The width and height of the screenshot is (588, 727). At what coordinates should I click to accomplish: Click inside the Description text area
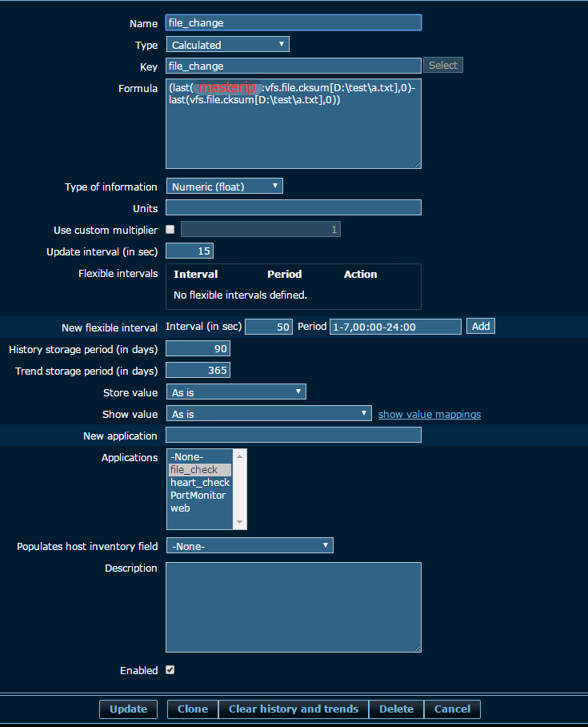coord(294,608)
